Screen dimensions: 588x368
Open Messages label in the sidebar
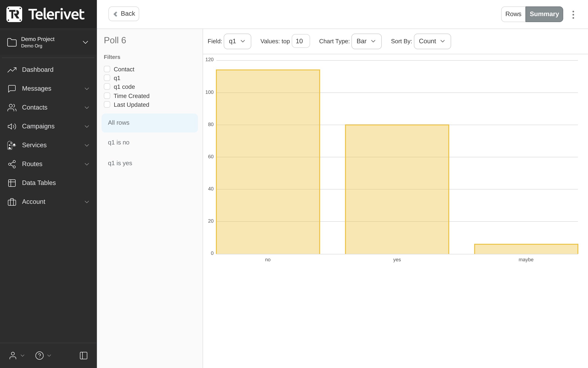click(37, 89)
